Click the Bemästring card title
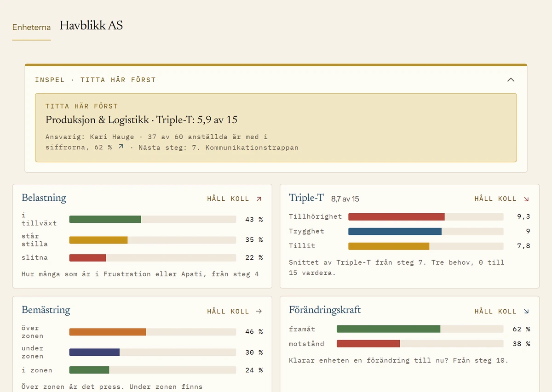Screen dimensions: 552x392 (x=46, y=310)
